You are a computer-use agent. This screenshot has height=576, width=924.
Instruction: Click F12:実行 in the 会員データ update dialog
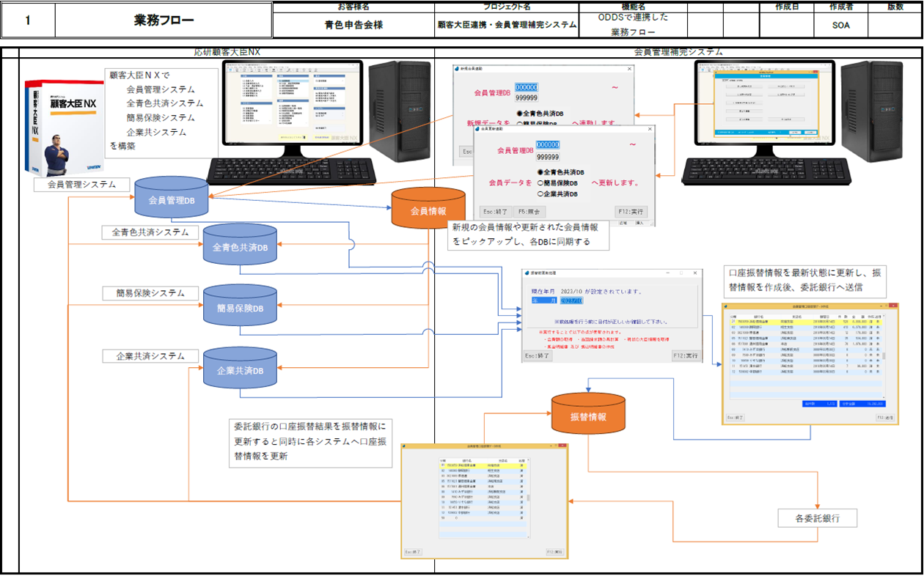633,211
